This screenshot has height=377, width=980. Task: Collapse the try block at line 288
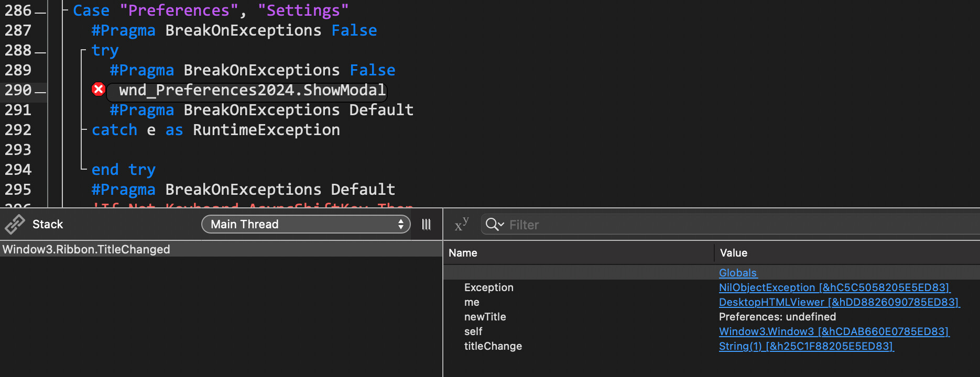click(x=83, y=51)
